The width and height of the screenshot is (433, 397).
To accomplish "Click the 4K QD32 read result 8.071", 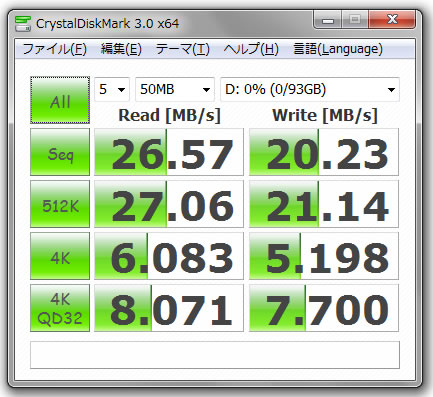I will click(169, 308).
